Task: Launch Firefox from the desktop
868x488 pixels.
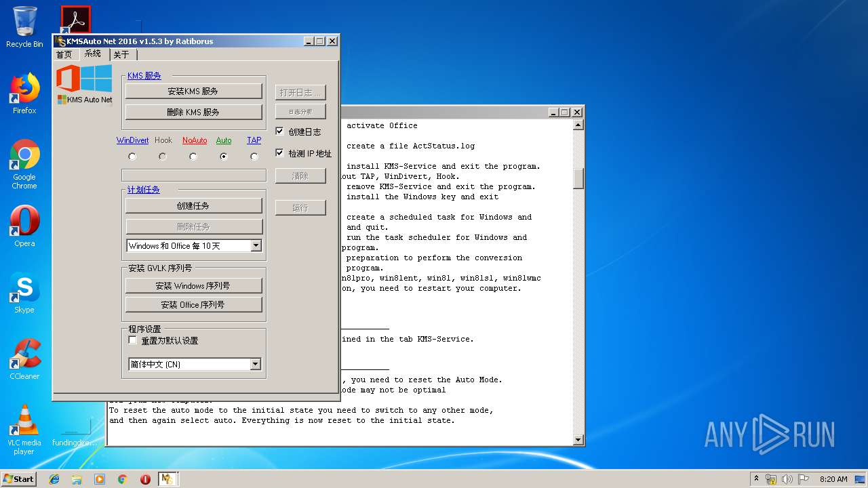Action: click(x=24, y=94)
